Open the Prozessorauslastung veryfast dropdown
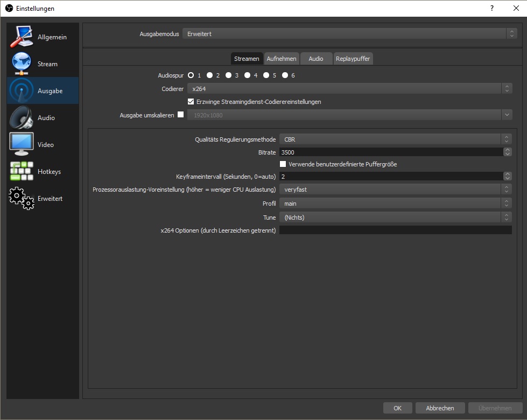Viewport: 527px width, 420px height. (x=396, y=190)
